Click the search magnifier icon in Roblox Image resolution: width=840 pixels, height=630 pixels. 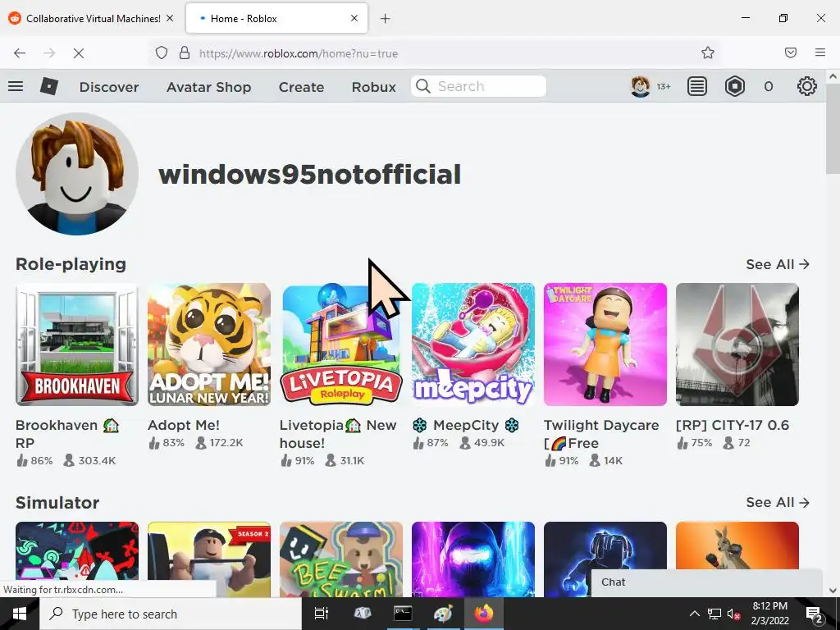(423, 86)
